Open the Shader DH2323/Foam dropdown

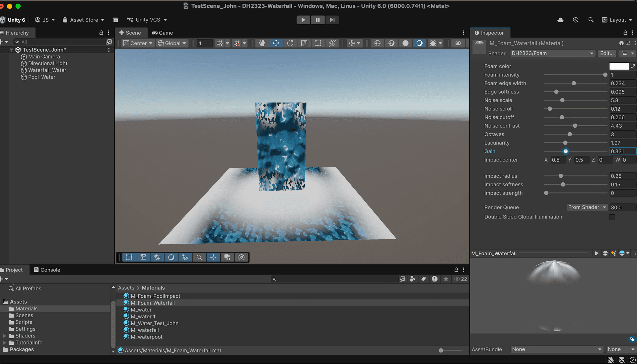(552, 53)
